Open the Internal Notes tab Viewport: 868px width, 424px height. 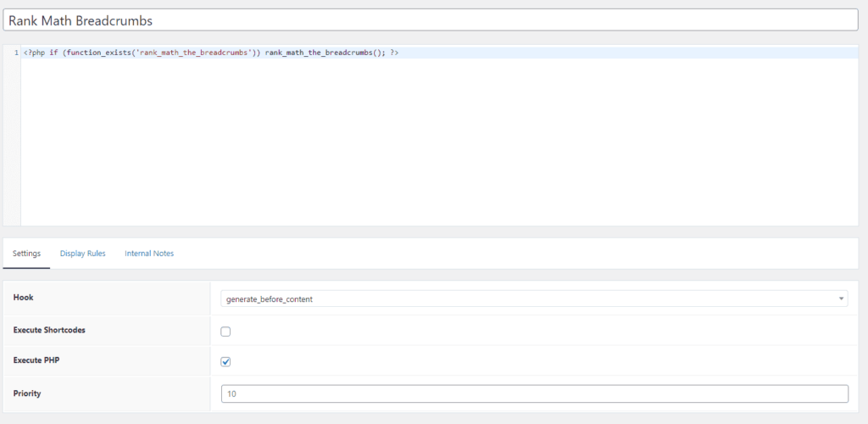coord(149,254)
